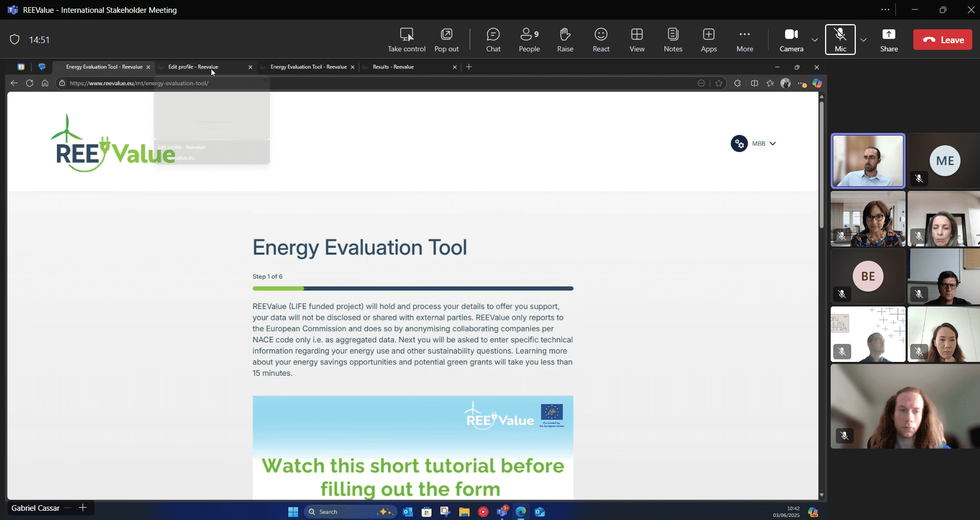Unmute the microphone with Mic button
This screenshot has width=980, height=520.
point(840,40)
